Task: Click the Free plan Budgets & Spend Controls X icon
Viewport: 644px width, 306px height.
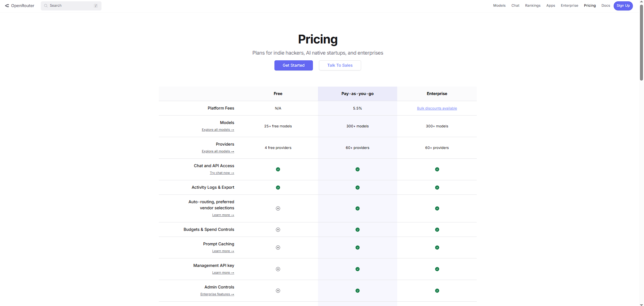Action: 278,229
